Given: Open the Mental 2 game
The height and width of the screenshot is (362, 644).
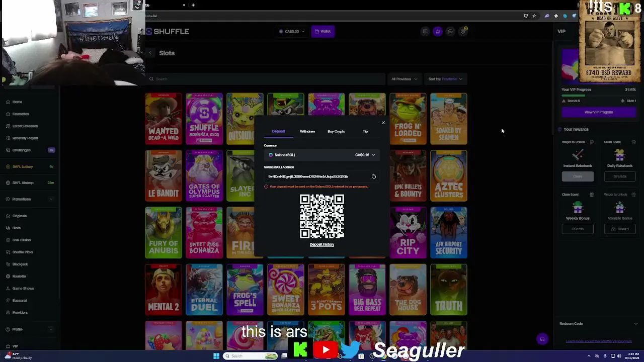Looking at the screenshot, I should point(164,290).
